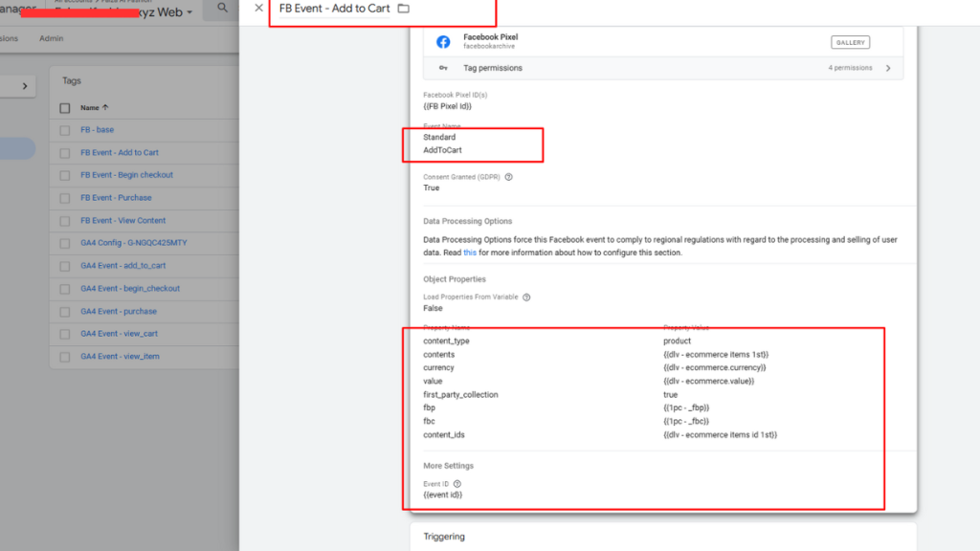The height and width of the screenshot is (551, 980).
Task: Click the first_party_collection property name
Action: pyautogui.click(x=460, y=395)
